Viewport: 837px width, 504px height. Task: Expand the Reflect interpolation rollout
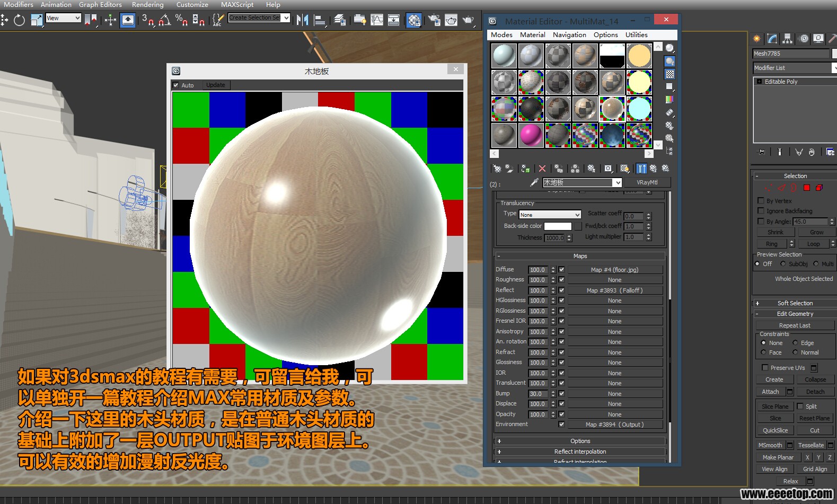580,452
